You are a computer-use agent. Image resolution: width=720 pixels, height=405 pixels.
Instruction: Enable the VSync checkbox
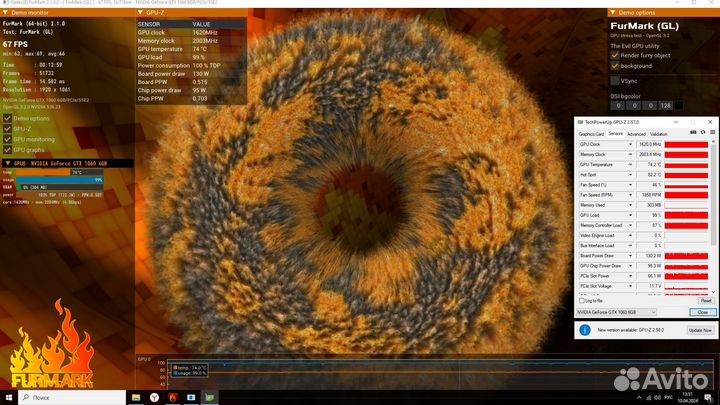point(615,80)
